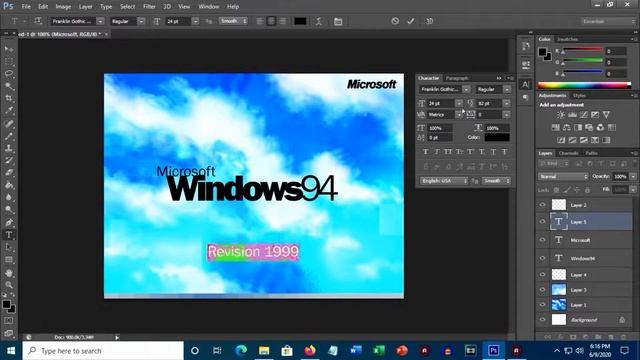Open the Image menu

click(x=63, y=7)
